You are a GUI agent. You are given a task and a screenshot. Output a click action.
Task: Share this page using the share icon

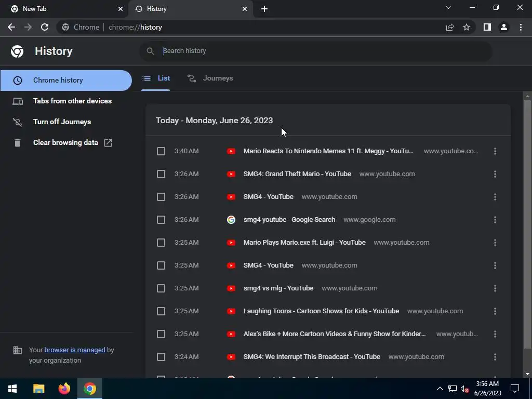click(x=450, y=27)
